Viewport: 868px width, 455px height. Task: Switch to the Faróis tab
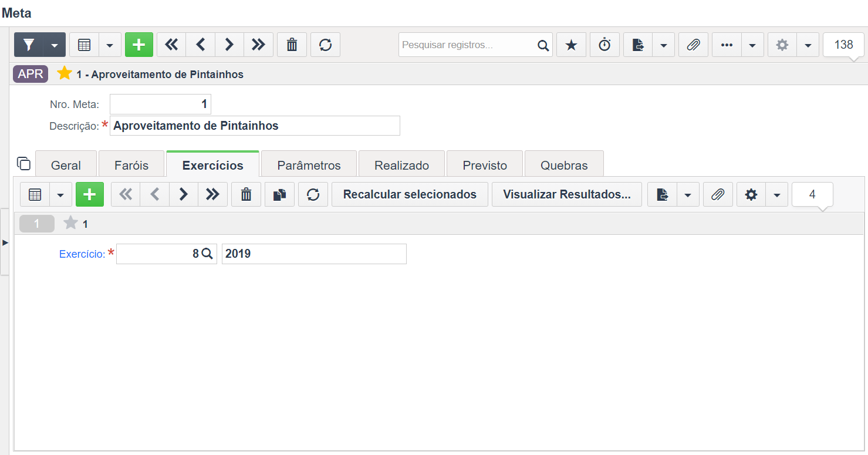(x=131, y=165)
